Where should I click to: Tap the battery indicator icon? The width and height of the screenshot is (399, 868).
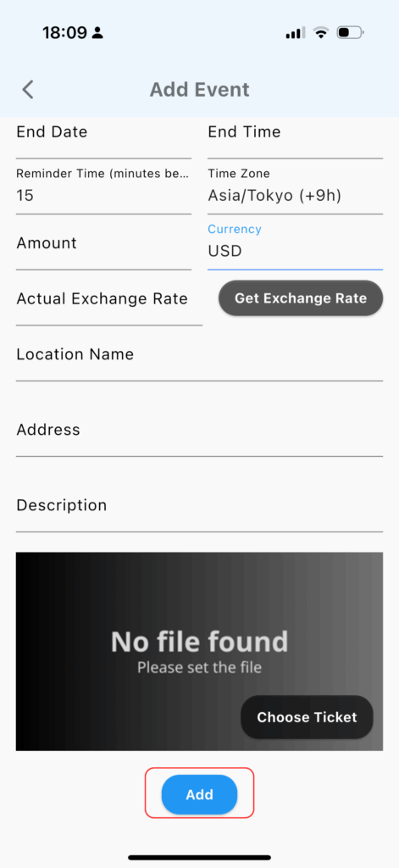click(351, 33)
